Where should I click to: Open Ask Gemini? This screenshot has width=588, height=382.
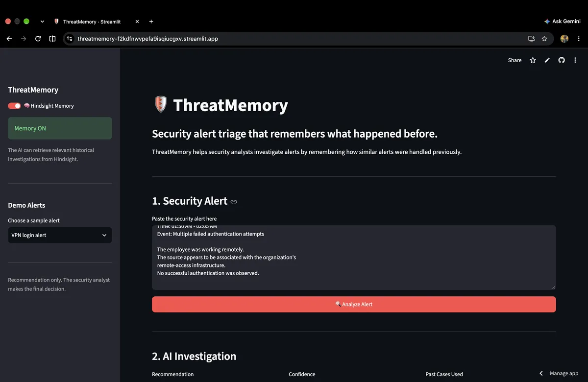tap(562, 22)
